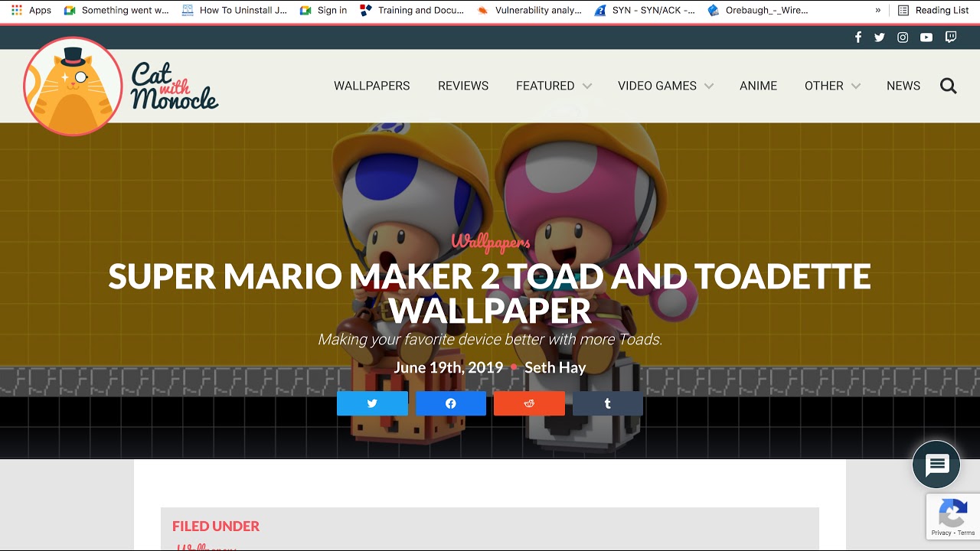
Task: Open 'SYN - SYN/ACK' bookmark
Action: [x=645, y=10]
